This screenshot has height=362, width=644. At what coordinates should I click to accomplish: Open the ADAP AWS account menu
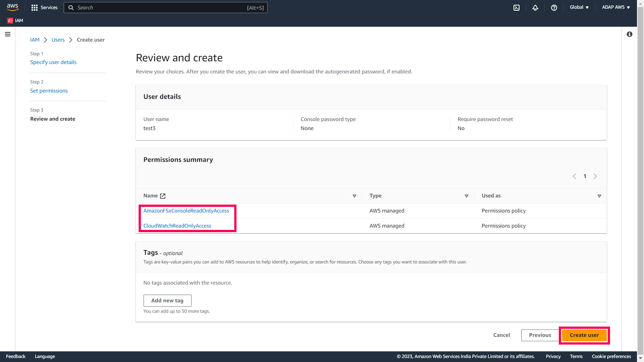pyautogui.click(x=616, y=7)
